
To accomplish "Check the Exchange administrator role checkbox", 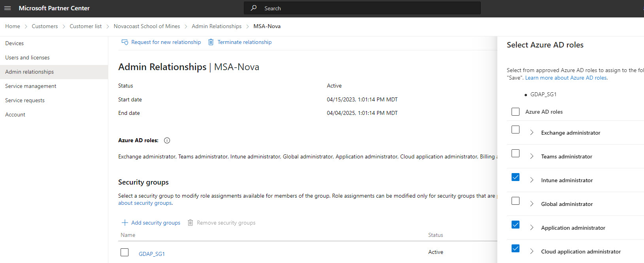I will point(516,130).
